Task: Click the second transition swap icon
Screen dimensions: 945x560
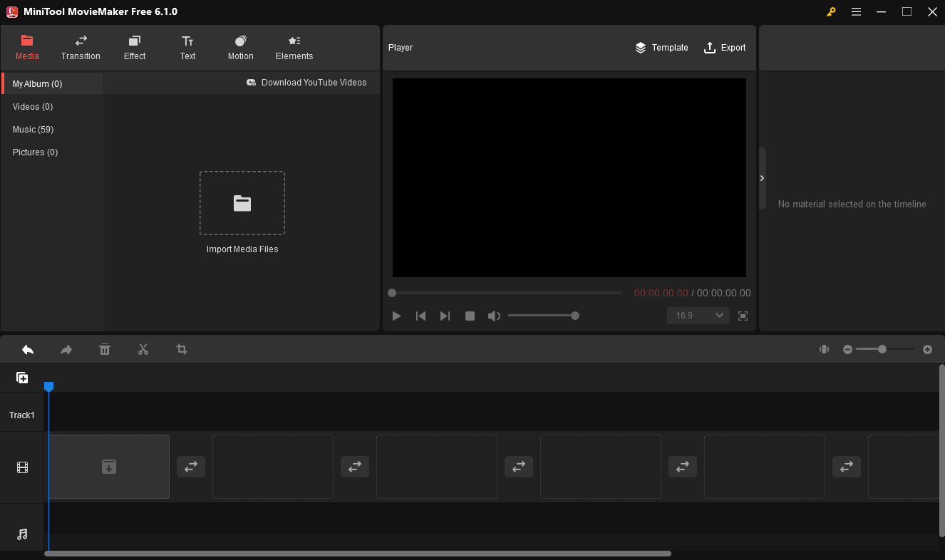Action: tap(355, 467)
